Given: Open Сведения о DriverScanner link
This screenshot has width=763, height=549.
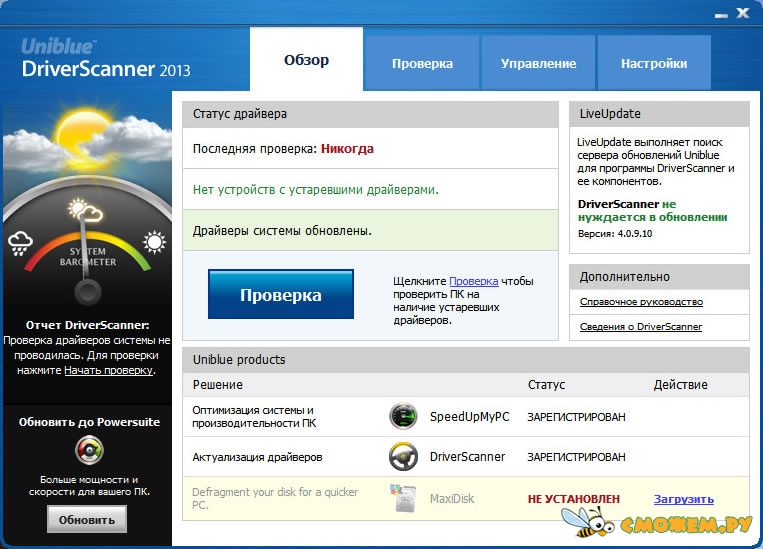Looking at the screenshot, I should pos(641,327).
